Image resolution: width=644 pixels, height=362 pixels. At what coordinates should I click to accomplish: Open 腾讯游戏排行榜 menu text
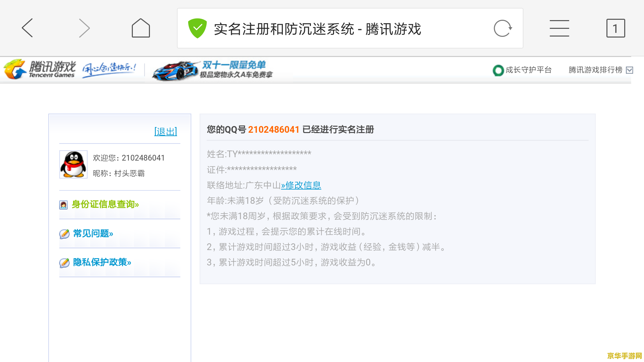[595, 70]
